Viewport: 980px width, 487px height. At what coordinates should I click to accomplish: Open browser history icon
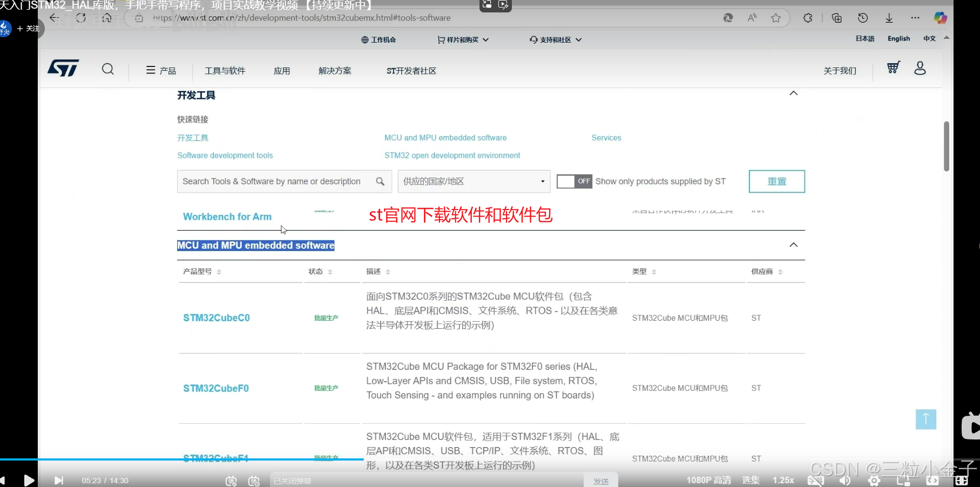tap(863, 18)
